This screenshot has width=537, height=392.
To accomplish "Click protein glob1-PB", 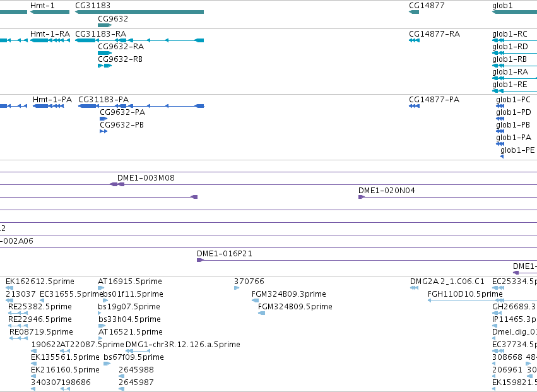I will click(513, 125).
